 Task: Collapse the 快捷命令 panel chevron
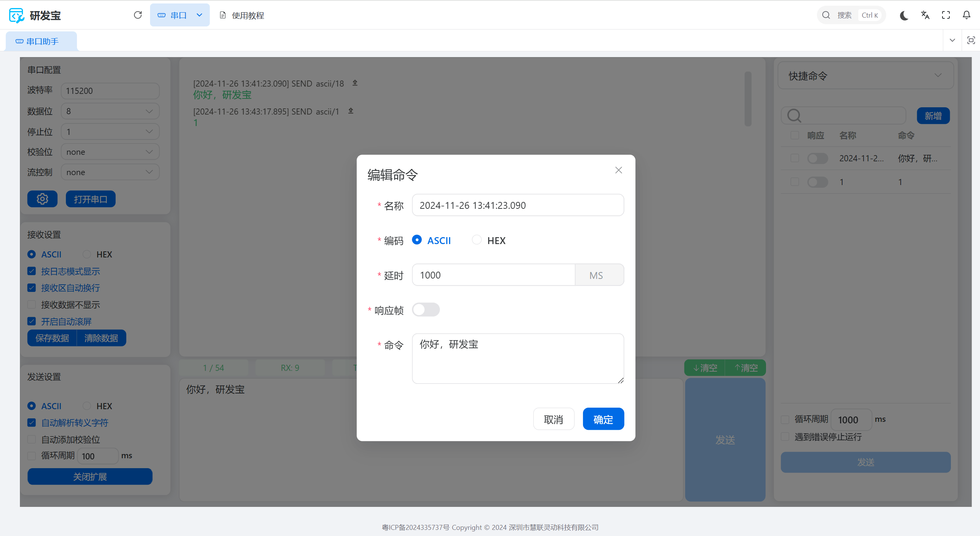938,75
